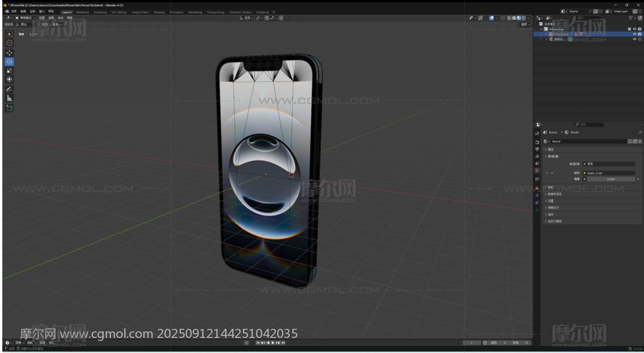The width and height of the screenshot is (644, 353).
Task: Select the Cursor tool
Action: click(x=10, y=43)
